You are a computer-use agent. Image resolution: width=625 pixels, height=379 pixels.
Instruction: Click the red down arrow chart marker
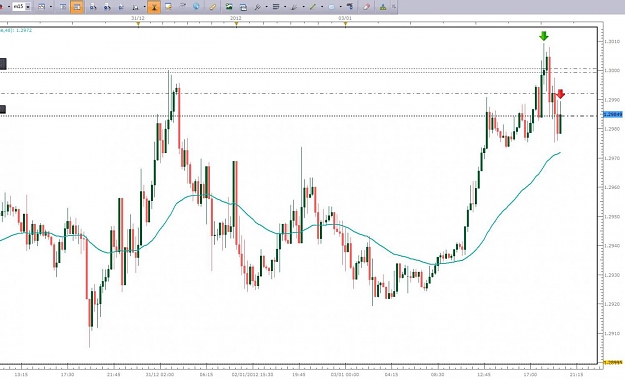tap(560, 94)
